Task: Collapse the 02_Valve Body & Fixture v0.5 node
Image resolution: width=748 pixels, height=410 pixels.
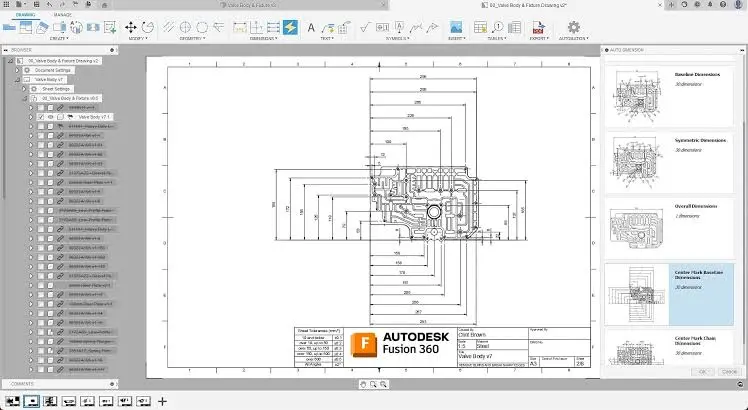Action: 24,98
